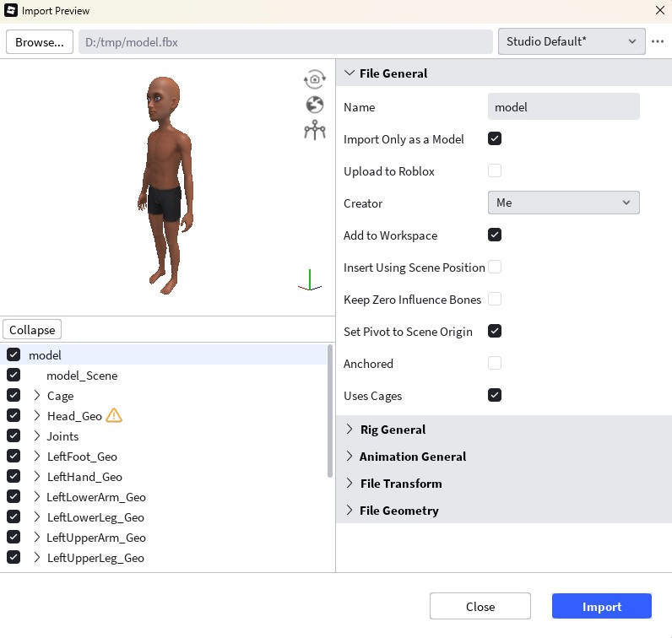
Task: Open the three-dot preset options menu
Action: (x=658, y=42)
